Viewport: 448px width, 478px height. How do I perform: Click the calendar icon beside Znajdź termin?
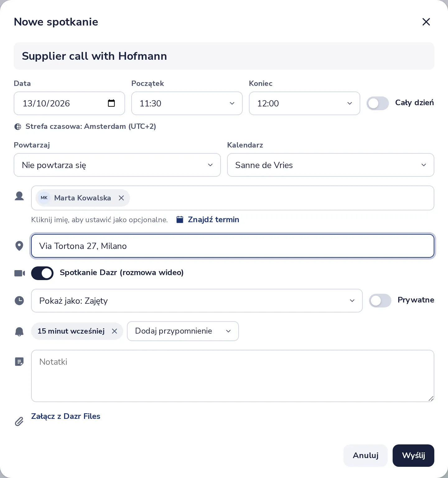[x=180, y=219]
